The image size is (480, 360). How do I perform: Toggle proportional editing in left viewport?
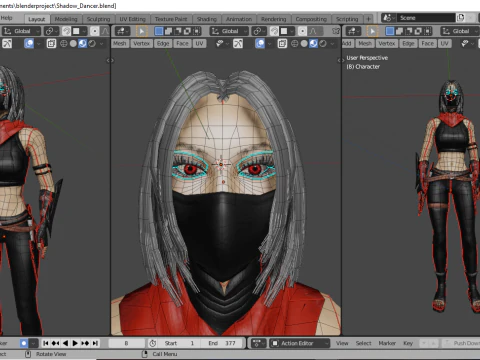click(95, 31)
